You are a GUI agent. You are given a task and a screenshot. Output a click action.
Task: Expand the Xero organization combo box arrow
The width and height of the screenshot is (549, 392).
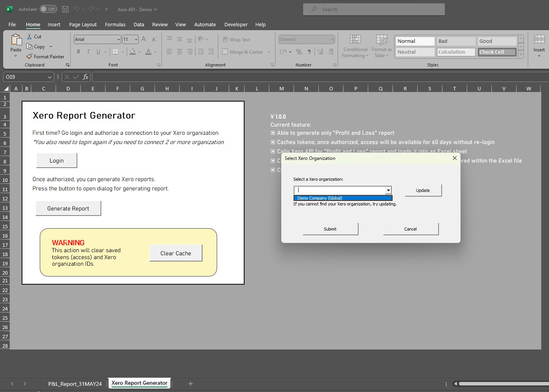pos(388,190)
